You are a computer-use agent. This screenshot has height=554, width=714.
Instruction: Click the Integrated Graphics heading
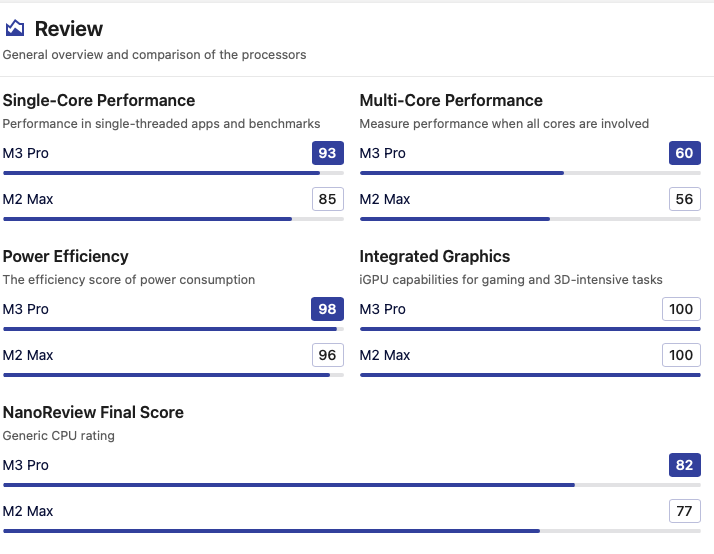(x=435, y=256)
